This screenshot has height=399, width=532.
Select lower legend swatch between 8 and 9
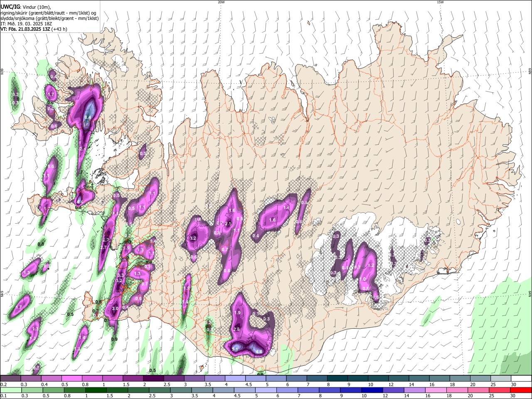pyautogui.click(x=330, y=390)
